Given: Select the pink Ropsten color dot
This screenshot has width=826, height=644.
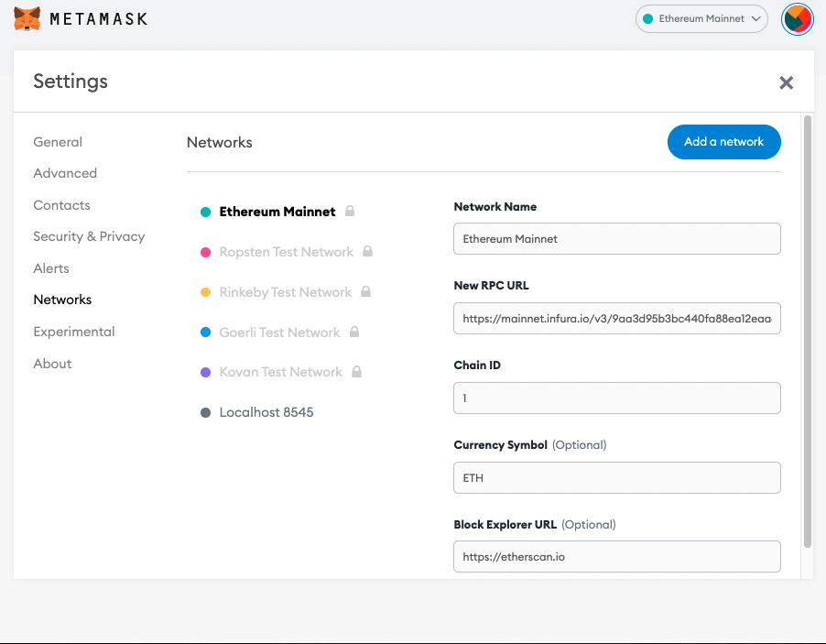Looking at the screenshot, I should [206, 252].
